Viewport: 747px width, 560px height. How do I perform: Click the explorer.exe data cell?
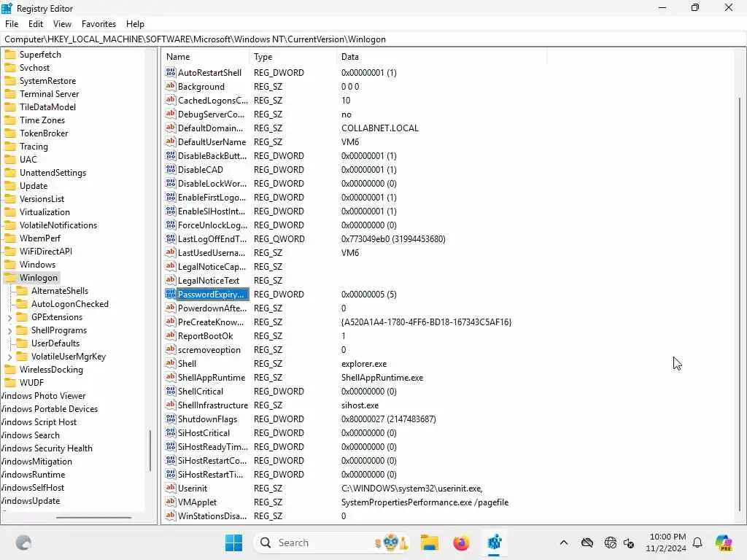coord(364,364)
